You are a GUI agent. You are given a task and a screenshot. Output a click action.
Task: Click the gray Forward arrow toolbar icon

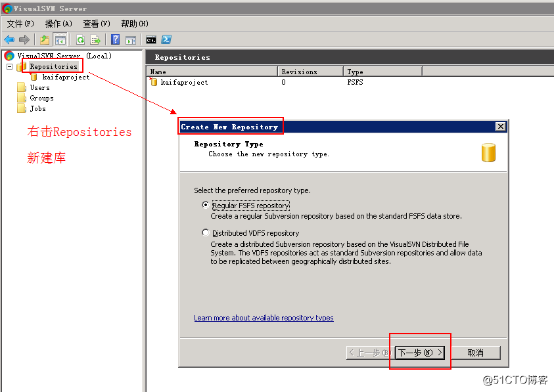(x=24, y=39)
